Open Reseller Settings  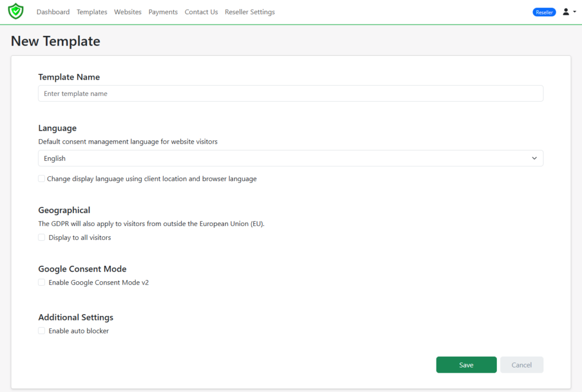[250, 12]
